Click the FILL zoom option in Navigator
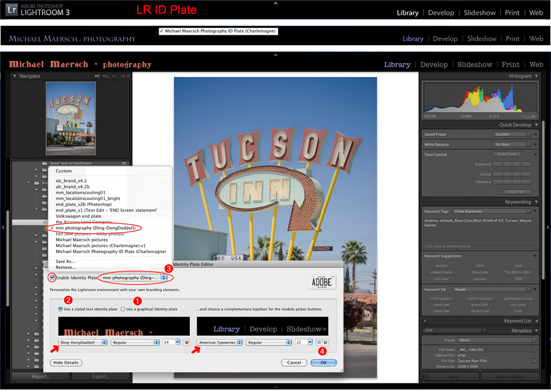 [x=107, y=76]
